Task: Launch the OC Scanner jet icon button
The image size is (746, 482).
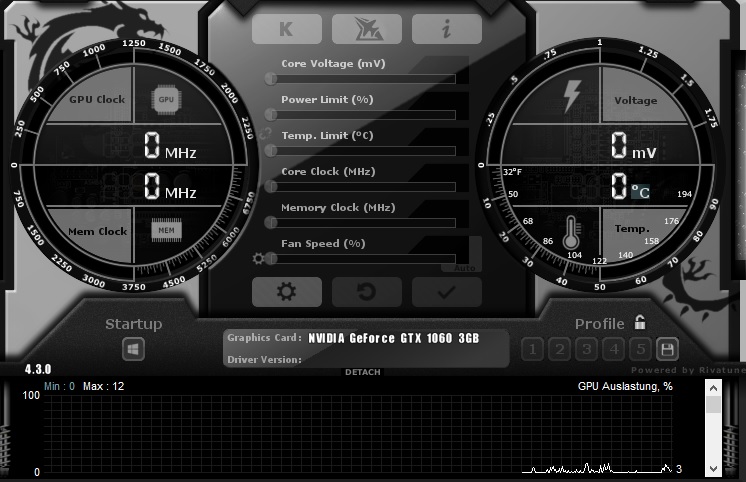Action: tap(367, 29)
